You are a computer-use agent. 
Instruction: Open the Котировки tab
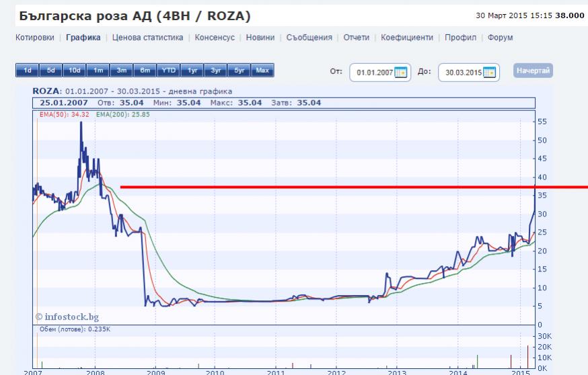(x=35, y=38)
